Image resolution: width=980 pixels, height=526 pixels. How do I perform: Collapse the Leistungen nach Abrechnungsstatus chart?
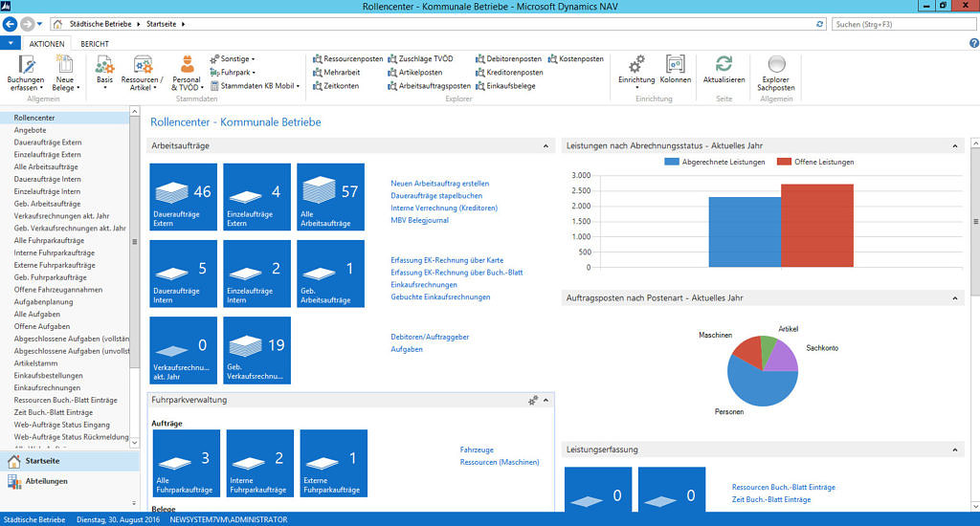[955, 146]
